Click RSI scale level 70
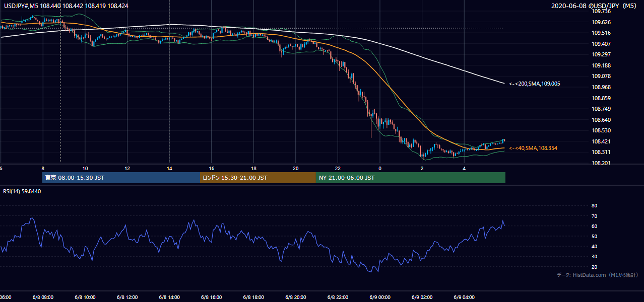This screenshot has width=644, height=302. click(x=594, y=216)
